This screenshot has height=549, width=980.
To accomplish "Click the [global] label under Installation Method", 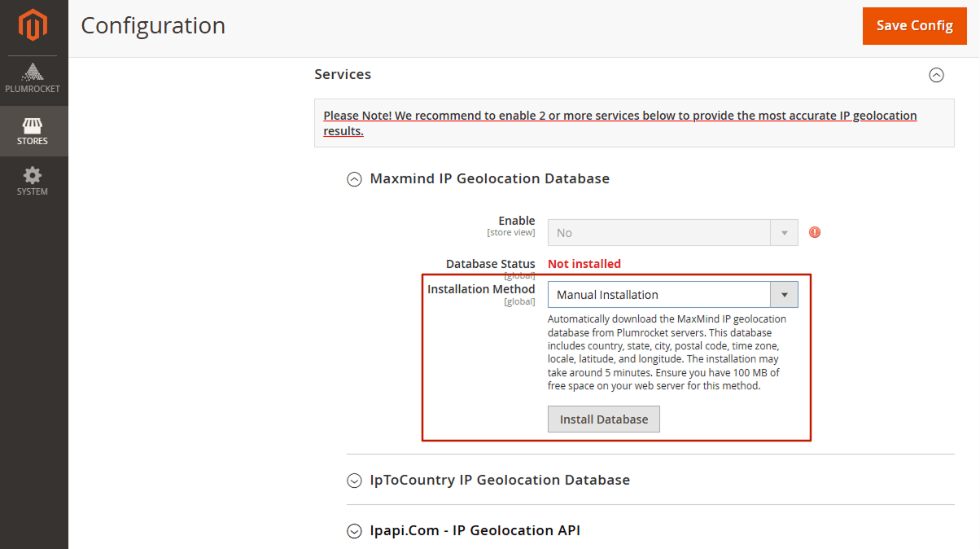I will pyautogui.click(x=519, y=301).
